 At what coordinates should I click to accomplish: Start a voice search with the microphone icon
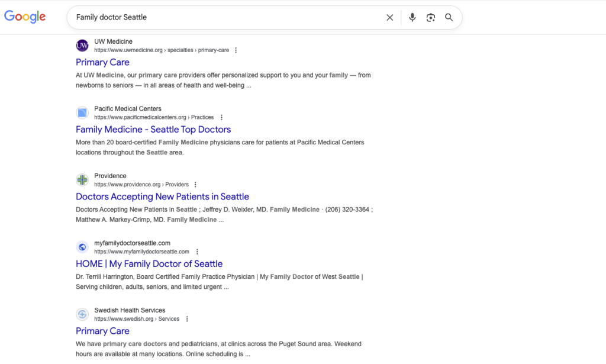click(412, 17)
